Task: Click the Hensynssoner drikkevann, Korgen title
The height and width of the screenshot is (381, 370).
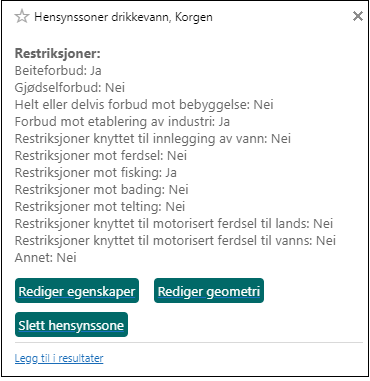Action: [x=123, y=17]
